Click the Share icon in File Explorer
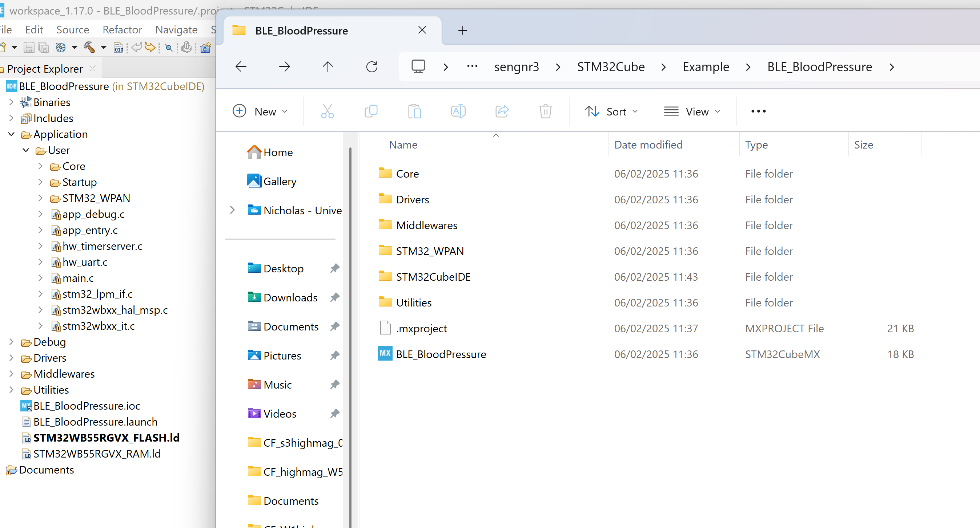This screenshot has width=980, height=528. [x=502, y=111]
